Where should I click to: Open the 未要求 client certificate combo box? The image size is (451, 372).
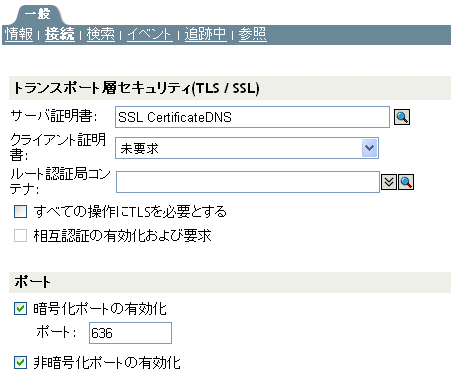(247, 148)
